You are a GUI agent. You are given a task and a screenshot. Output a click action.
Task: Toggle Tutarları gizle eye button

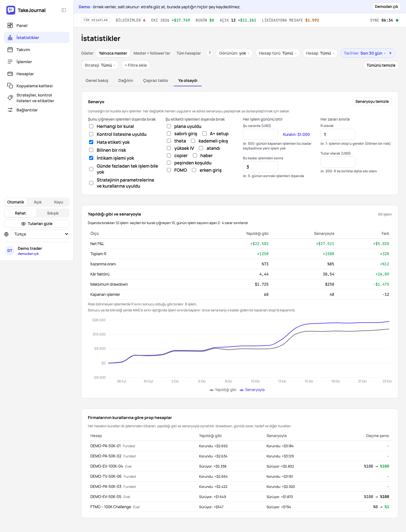(x=37, y=224)
